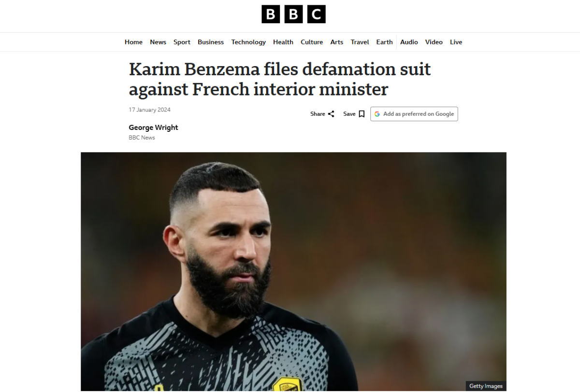Viewport: 580px width, 392px height.
Task: Select the Arts navigation link
Action: click(337, 42)
